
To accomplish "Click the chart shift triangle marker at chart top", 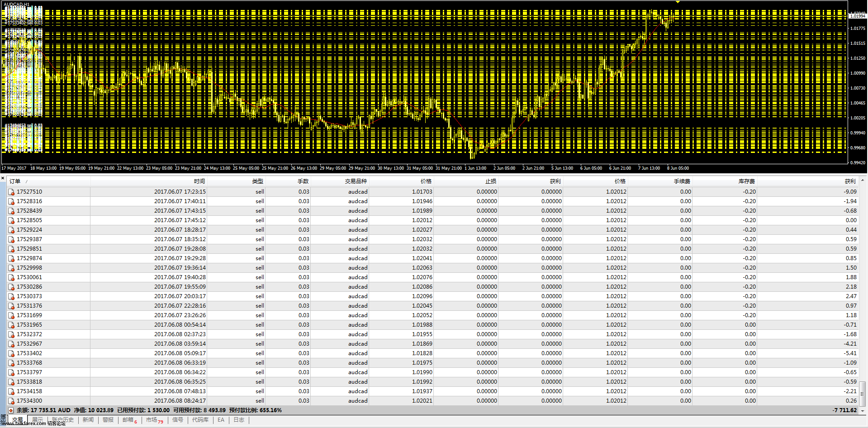I will coord(678,2).
